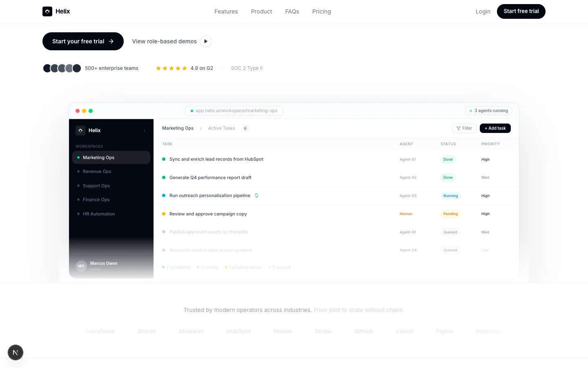Click View role-based demos link text

pyautogui.click(x=164, y=41)
